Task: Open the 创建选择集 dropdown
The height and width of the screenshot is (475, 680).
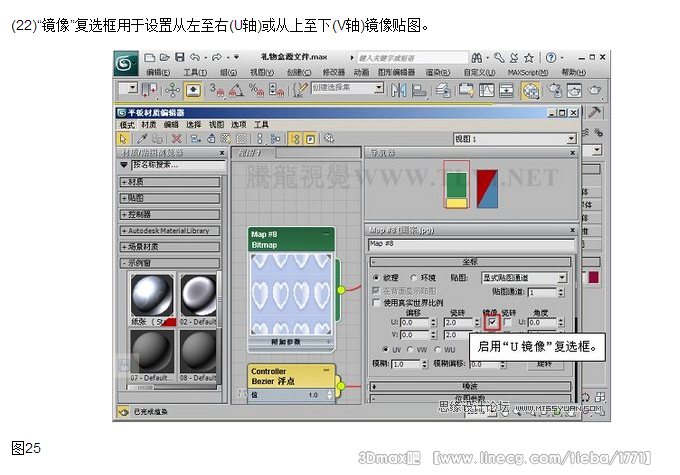Action: [x=347, y=88]
